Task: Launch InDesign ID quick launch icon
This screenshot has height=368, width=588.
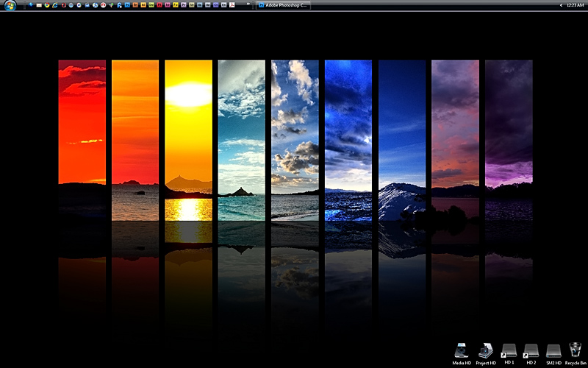Action: [x=168, y=5]
